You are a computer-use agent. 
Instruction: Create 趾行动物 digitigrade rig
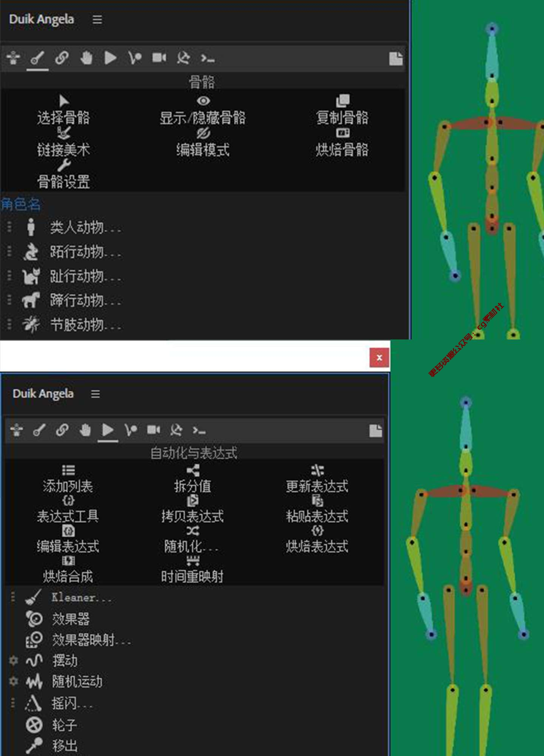coord(85,276)
